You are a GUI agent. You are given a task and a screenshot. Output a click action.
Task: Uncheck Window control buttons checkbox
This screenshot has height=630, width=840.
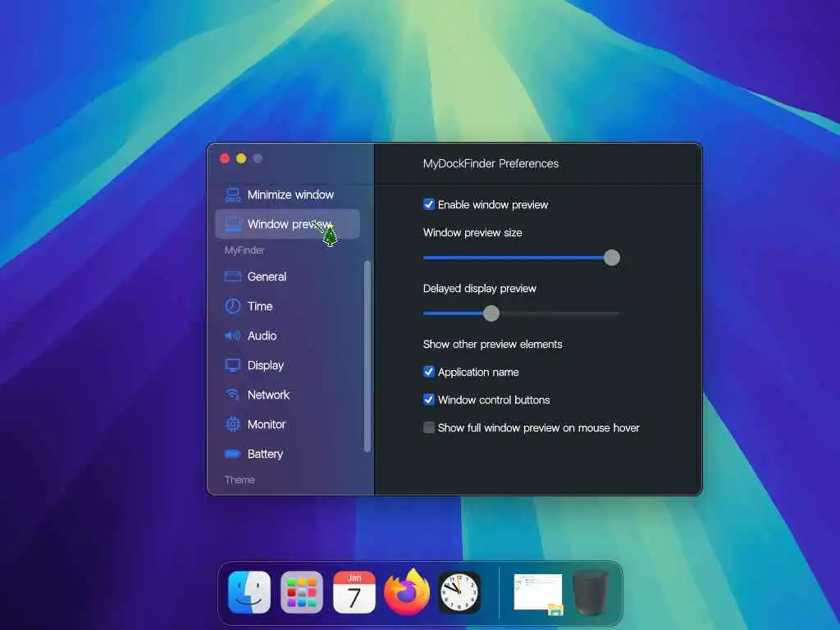[x=428, y=399]
